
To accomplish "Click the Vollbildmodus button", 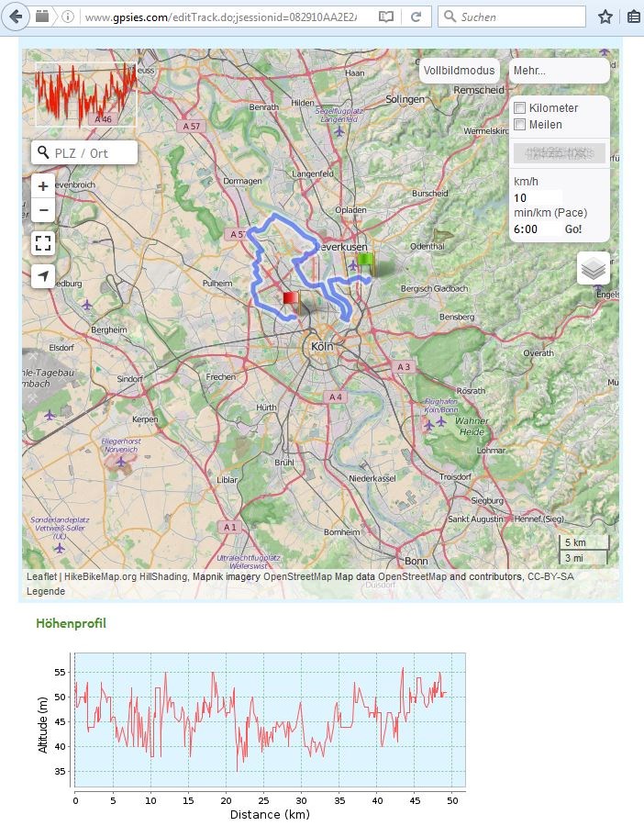I will (459, 71).
